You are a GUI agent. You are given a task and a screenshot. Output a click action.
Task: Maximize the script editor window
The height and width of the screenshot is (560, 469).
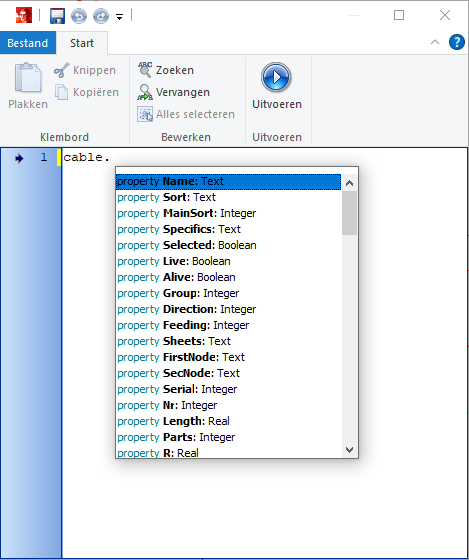point(399,15)
